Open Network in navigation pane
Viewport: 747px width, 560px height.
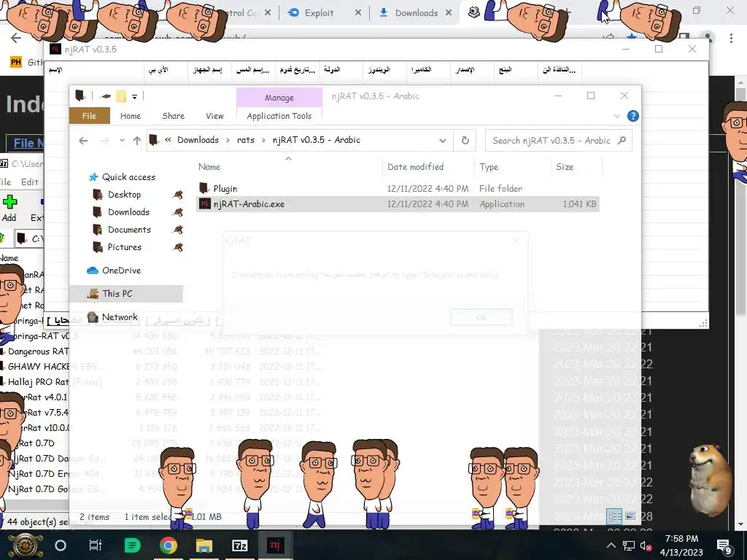(x=119, y=316)
